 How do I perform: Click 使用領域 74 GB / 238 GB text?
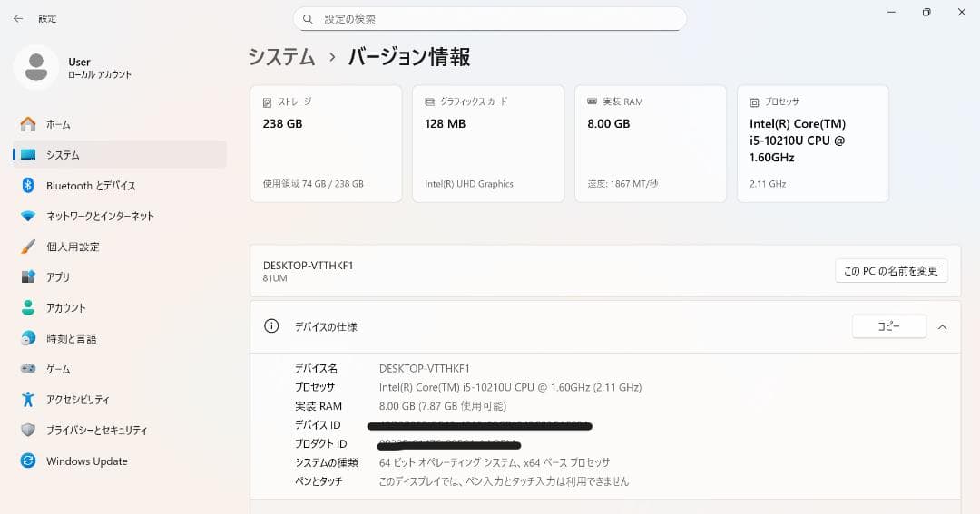313,184
